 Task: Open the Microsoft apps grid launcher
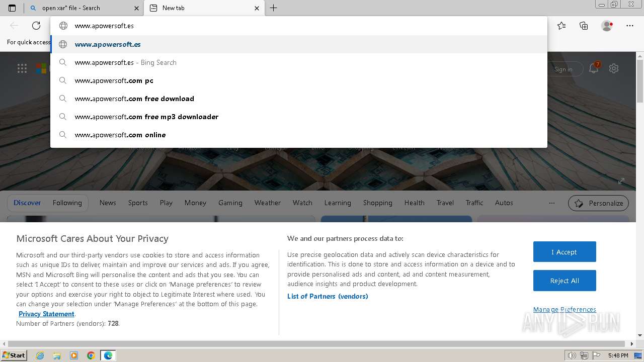point(22,68)
